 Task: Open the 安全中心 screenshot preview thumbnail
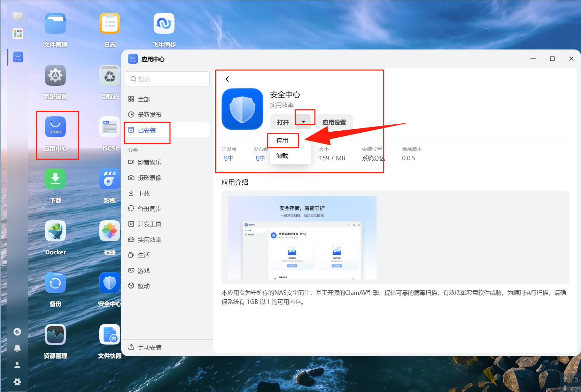click(x=302, y=238)
